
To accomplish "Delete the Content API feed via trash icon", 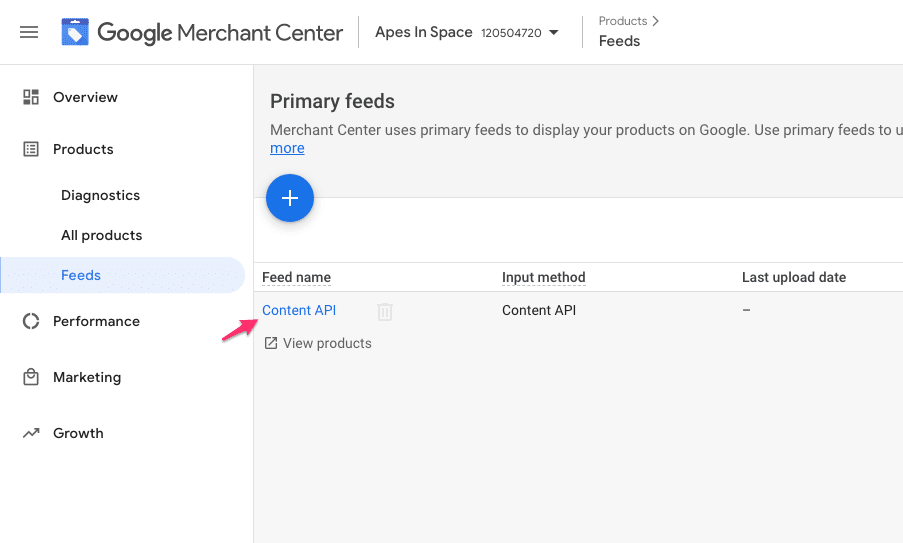I will (x=385, y=312).
